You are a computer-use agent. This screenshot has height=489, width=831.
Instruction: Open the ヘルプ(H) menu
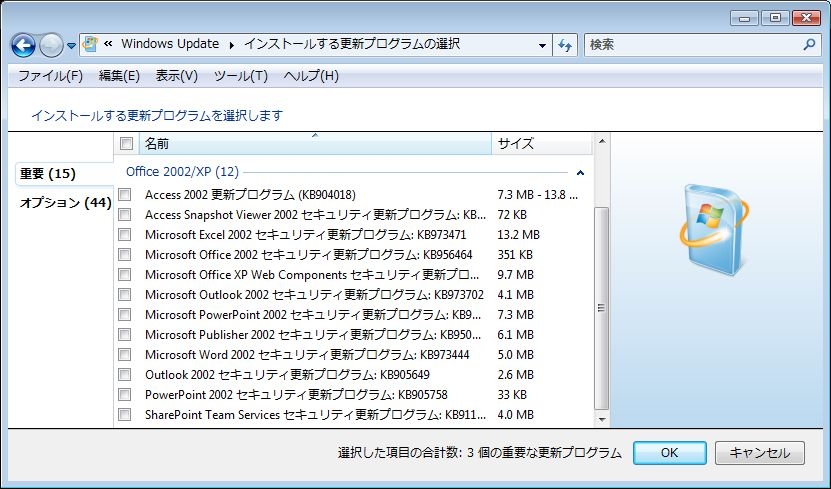tap(311, 76)
